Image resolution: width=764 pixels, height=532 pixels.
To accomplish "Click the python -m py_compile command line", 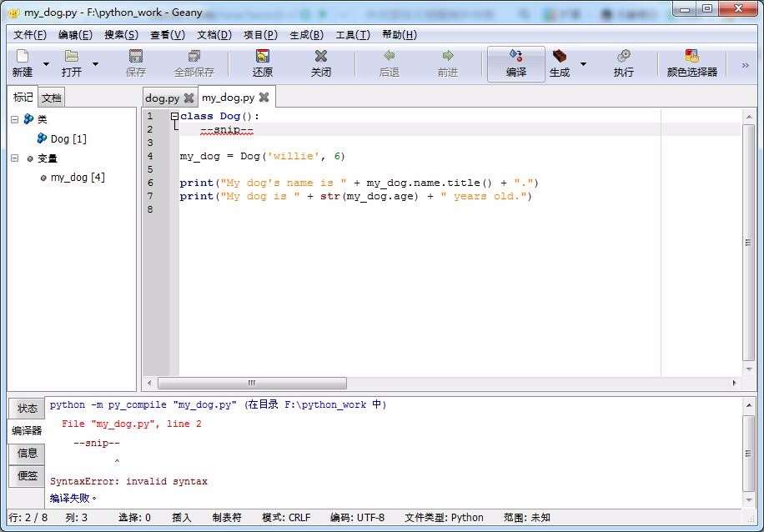I will (x=219, y=405).
